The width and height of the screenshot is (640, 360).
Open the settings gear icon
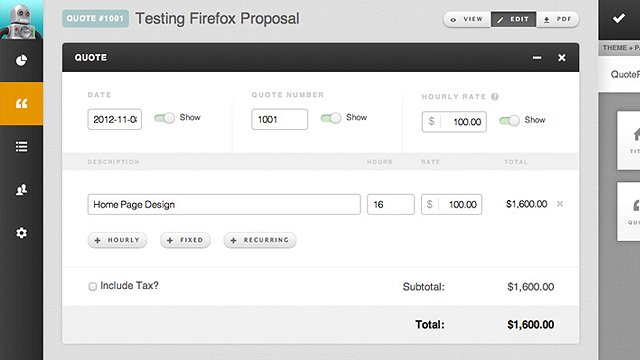[x=21, y=233]
